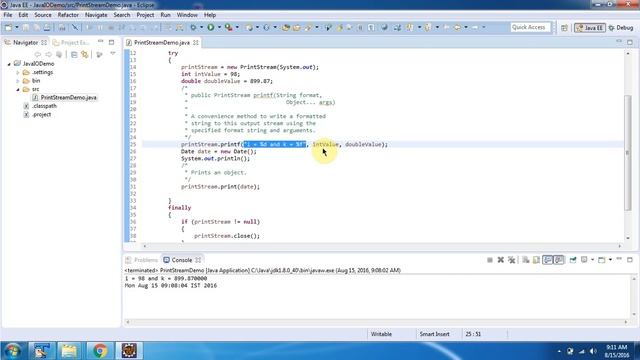640x360 pixels.
Task: Switch to the Debug perspective
Action: (x=621, y=28)
